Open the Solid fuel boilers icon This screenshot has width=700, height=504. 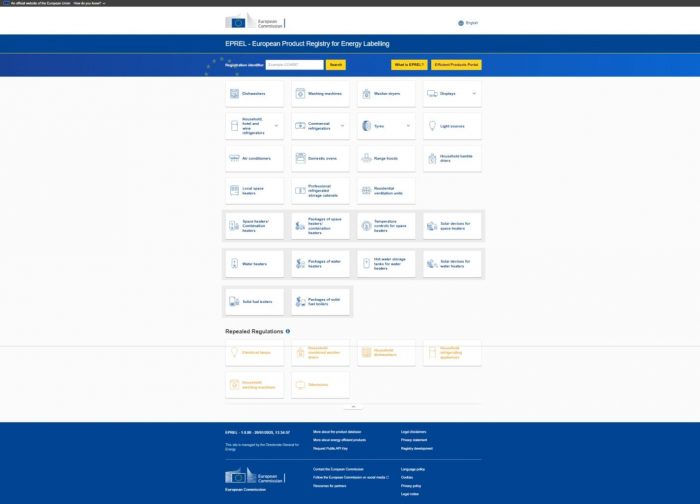click(x=234, y=301)
